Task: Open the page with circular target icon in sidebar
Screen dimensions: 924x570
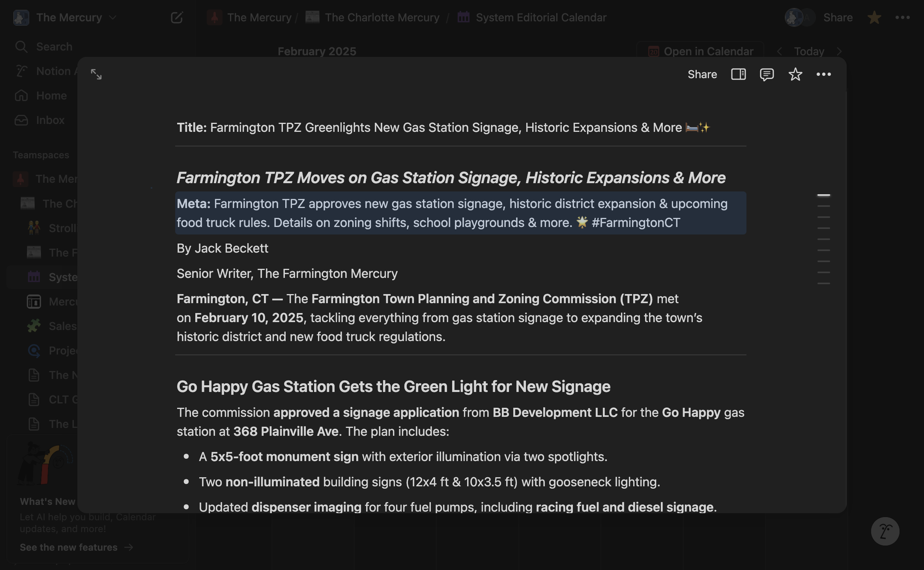Action: click(x=34, y=351)
